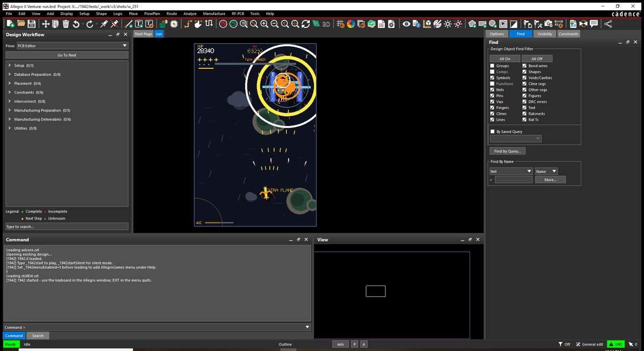Switch to the Visibility tab
644x351 pixels.
(x=545, y=34)
